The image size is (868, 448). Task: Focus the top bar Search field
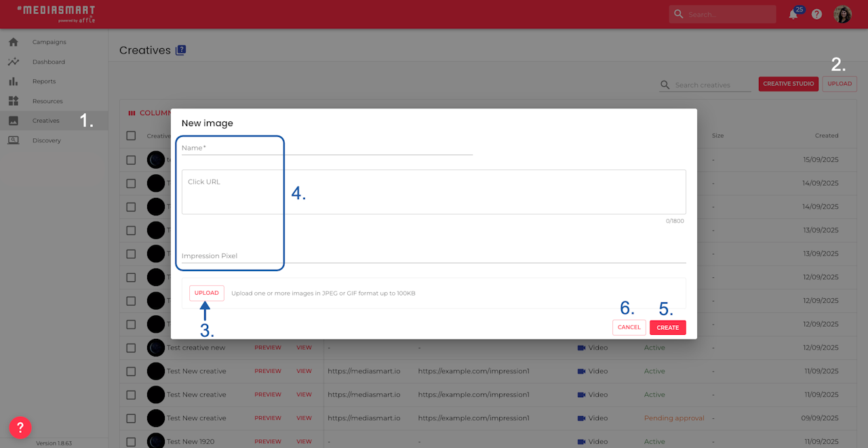click(730, 14)
